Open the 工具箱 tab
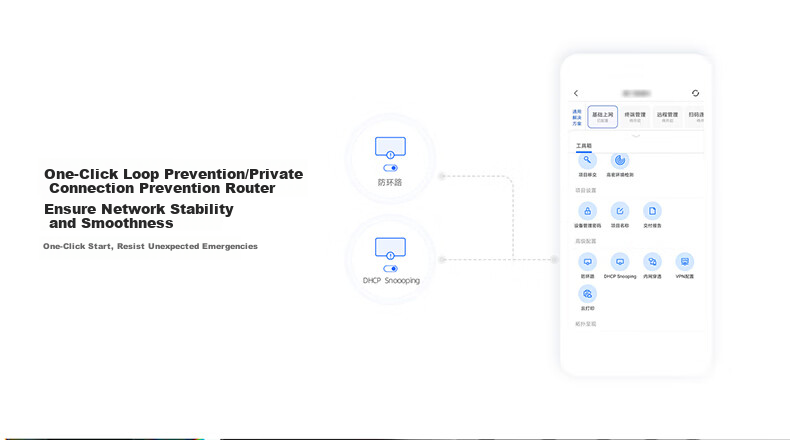This screenshot has height=440, width=790. (x=584, y=146)
